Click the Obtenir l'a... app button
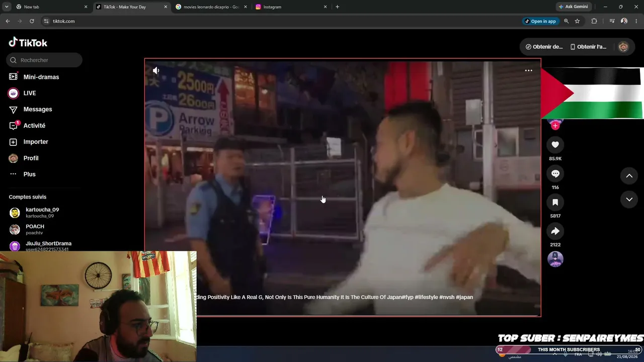 click(x=588, y=47)
